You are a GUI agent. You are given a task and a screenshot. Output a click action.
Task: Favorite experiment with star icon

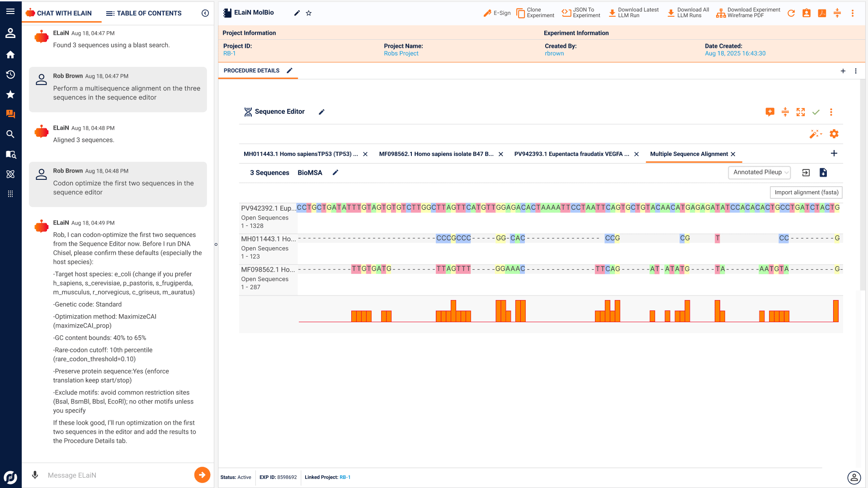[309, 13]
